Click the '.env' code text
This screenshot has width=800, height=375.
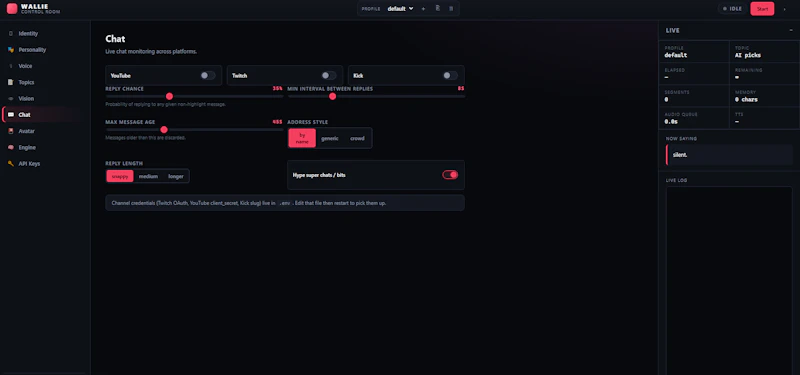pyautogui.click(x=285, y=203)
